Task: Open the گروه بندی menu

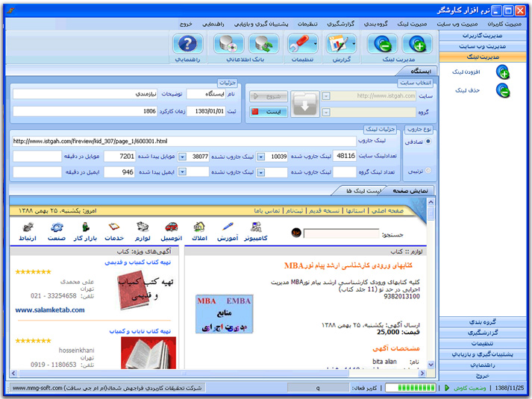Action: [375, 24]
